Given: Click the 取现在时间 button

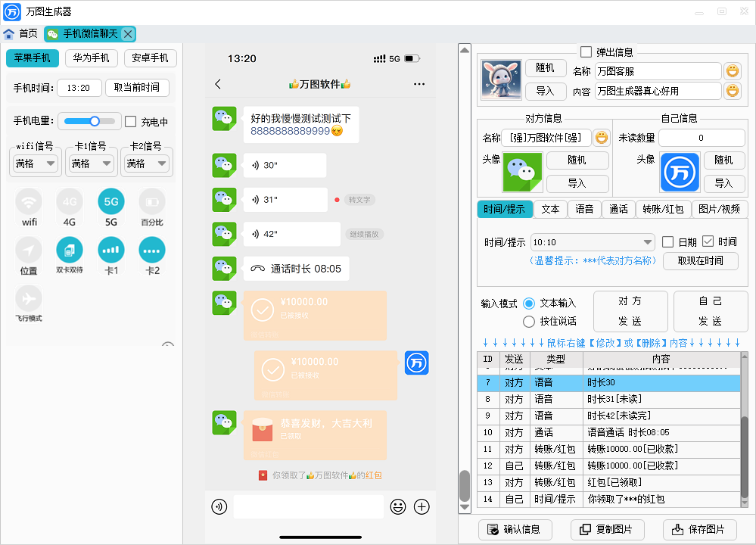Looking at the screenshot, I should point(701,261).
